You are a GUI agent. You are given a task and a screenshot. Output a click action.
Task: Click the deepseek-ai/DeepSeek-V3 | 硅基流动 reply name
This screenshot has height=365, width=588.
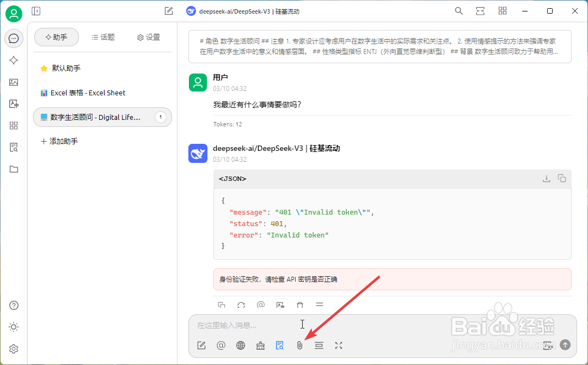tap(277, 149)
